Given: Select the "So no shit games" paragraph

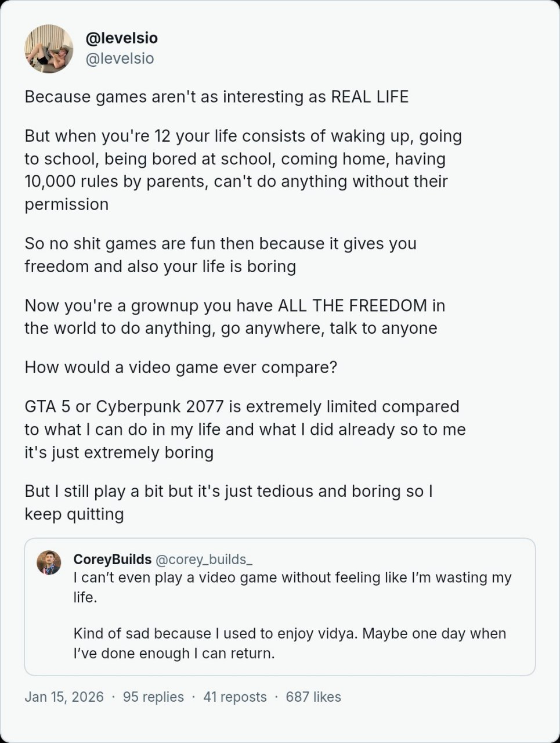Looking at the screenshot, I should coord(221,255).
